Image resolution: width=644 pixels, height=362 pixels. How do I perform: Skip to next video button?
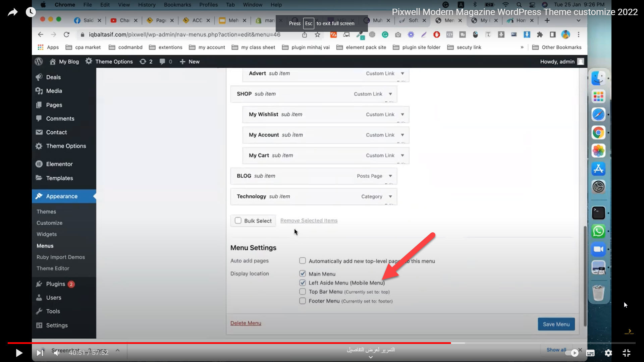click(x=40, y=353)
